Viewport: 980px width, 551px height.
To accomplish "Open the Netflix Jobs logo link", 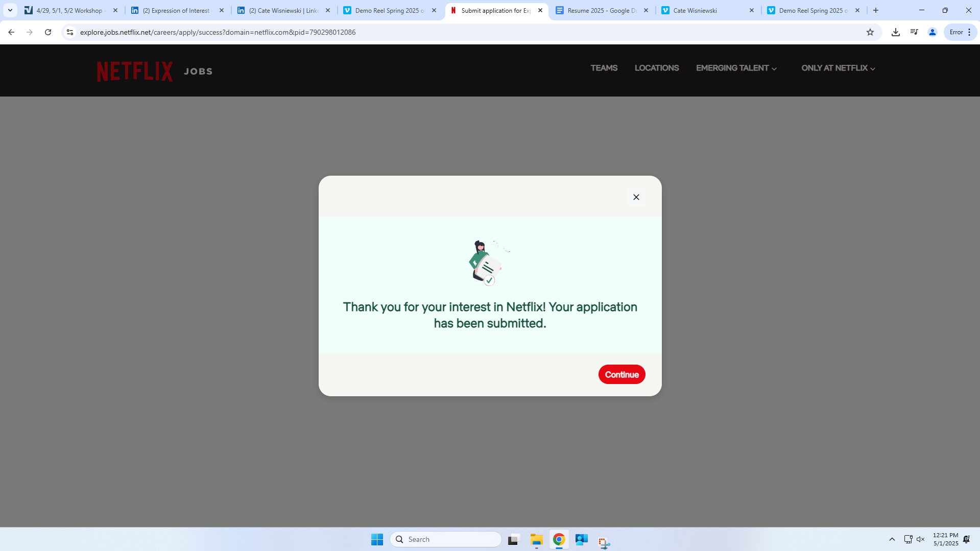I will pos(155,71).
